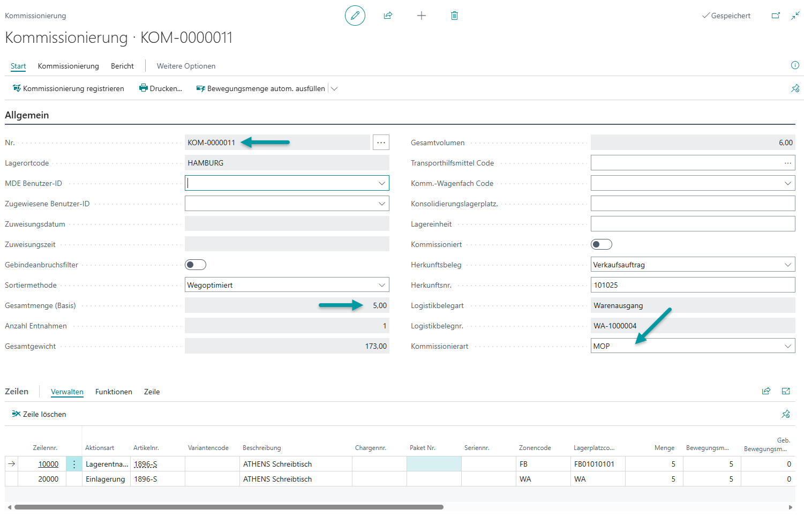
Task: Click the plus icon for new record
Action: click(x=422, y=16)
